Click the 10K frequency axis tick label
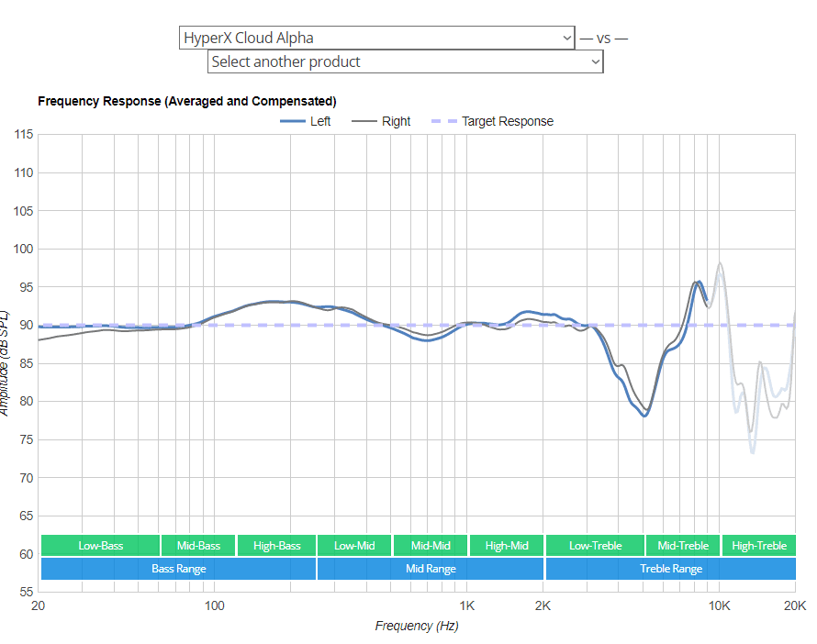 pos(719,606)
